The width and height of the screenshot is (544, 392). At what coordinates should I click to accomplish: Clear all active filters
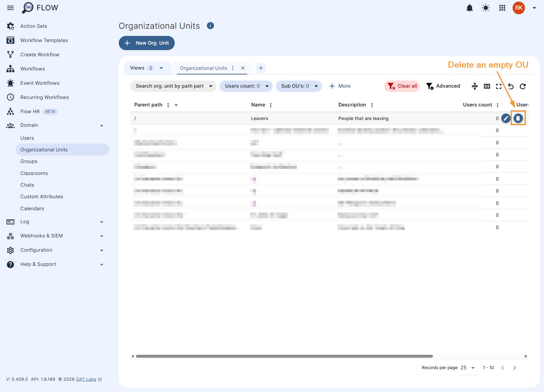[402, 86]
